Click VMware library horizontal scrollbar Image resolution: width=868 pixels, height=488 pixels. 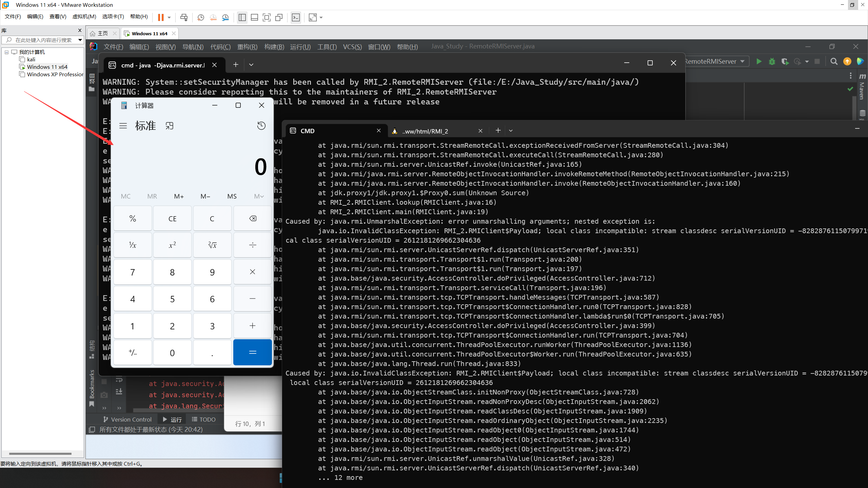pos(40,453)
